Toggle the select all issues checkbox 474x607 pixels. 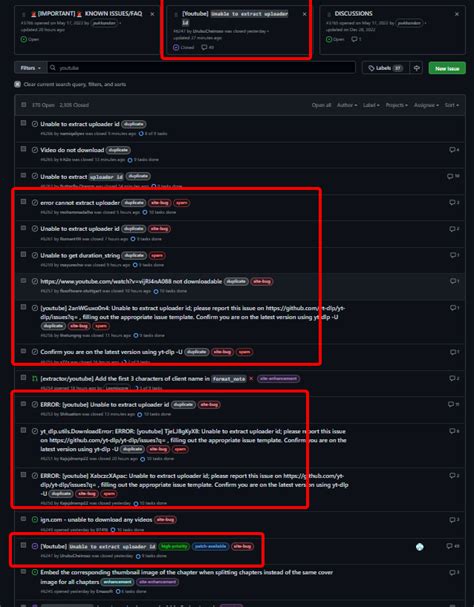point(24,105)
